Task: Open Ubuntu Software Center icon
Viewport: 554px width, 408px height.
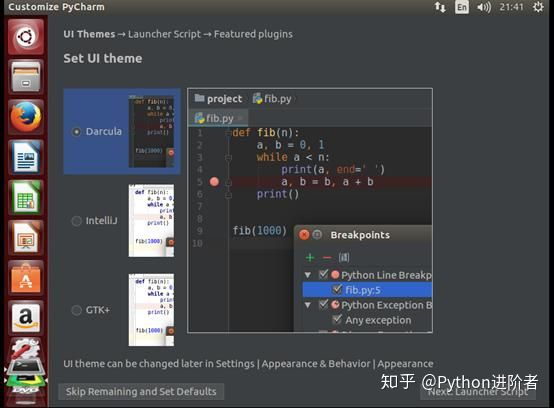Action: pos(25,278)
